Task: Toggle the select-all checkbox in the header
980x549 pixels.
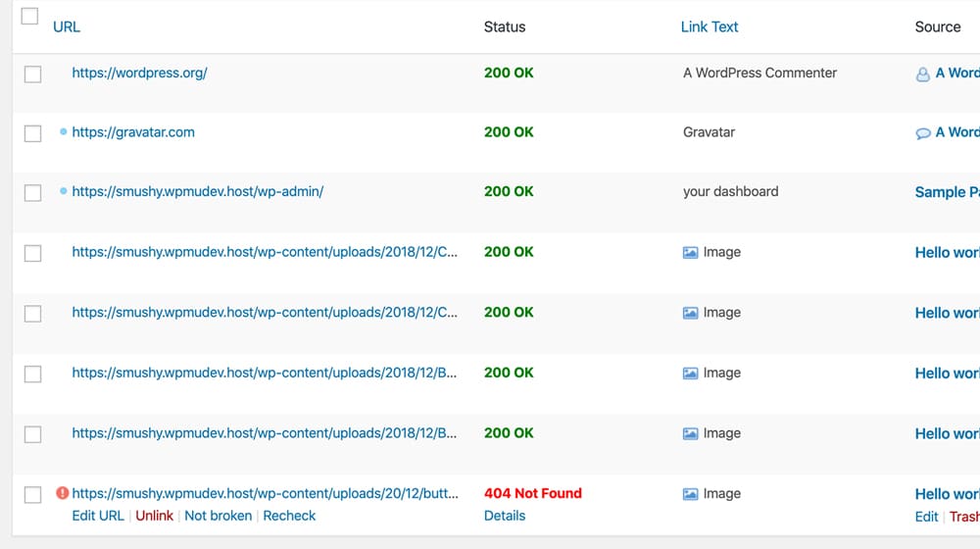Action: click(29, 16)
